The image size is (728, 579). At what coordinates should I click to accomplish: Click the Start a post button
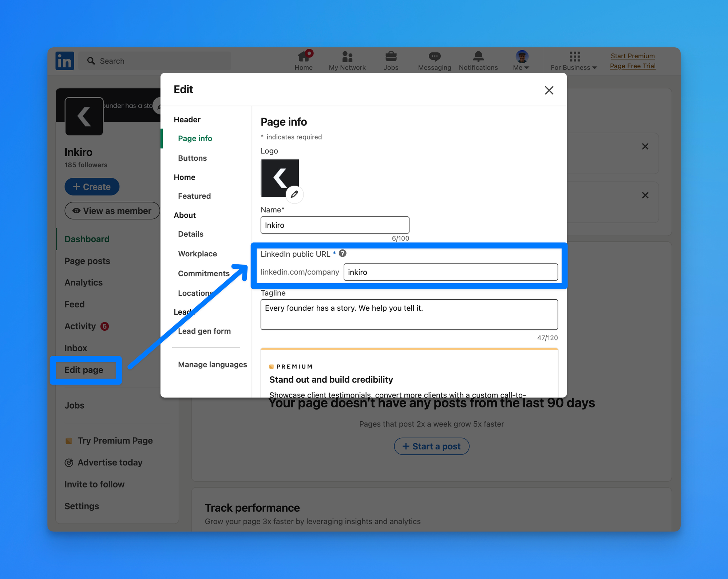pyautogui.click(x=431, y=446)
